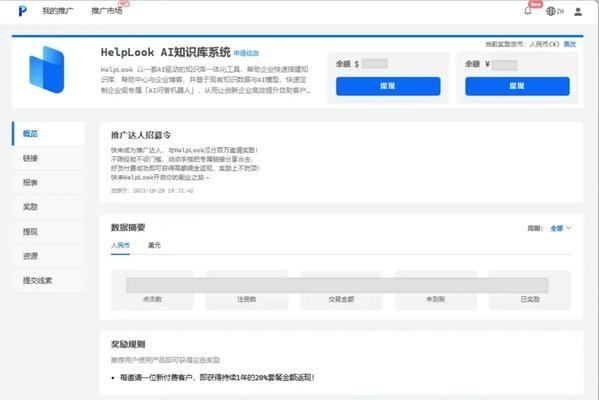Click the HelpLook blue product logo
This screenshot has height=400, width=599.
coord(47,70)
